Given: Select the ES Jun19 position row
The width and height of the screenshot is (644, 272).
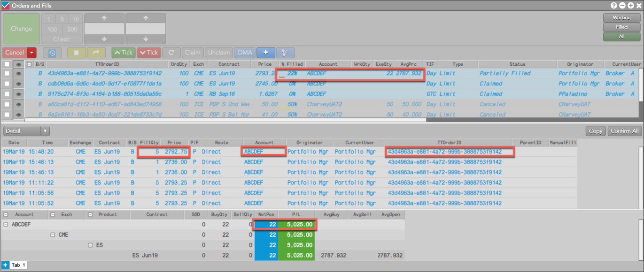Looking at the screenshot, I should (203, 256).
